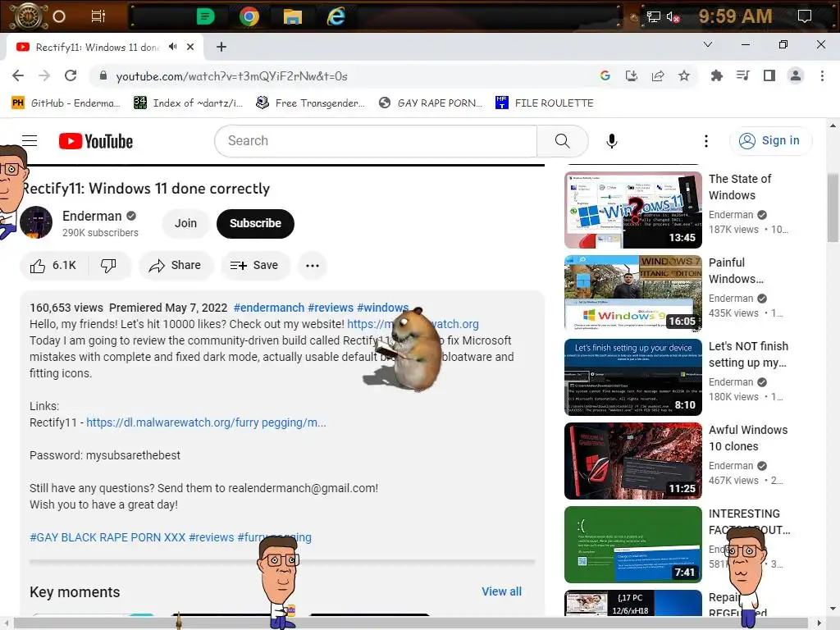Click the scrollbar down arrow
Screen dimensions: 840x630
(x=833, y=609)
